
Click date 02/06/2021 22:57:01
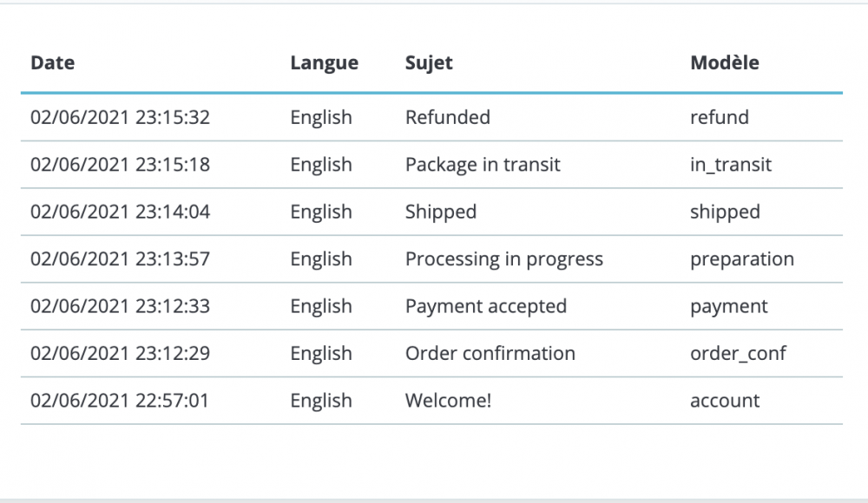pos(120,401)
